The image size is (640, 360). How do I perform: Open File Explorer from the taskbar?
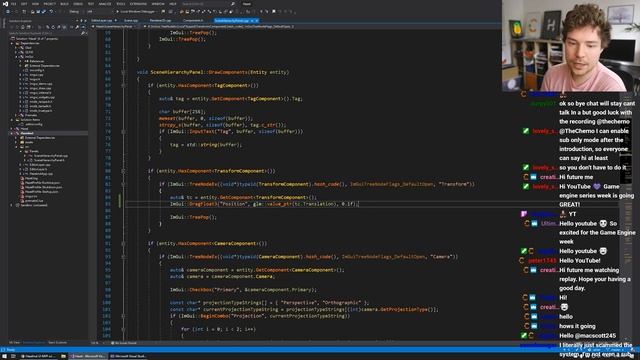(63, 356)
